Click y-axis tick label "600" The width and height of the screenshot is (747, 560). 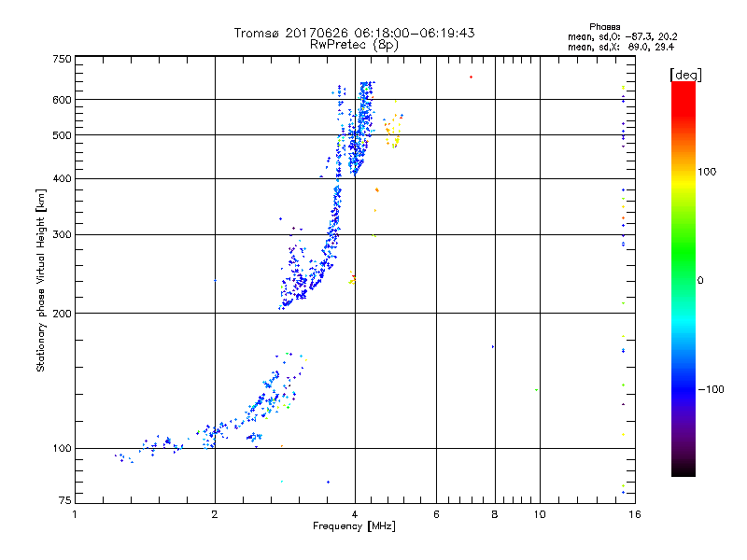point(62,100)
